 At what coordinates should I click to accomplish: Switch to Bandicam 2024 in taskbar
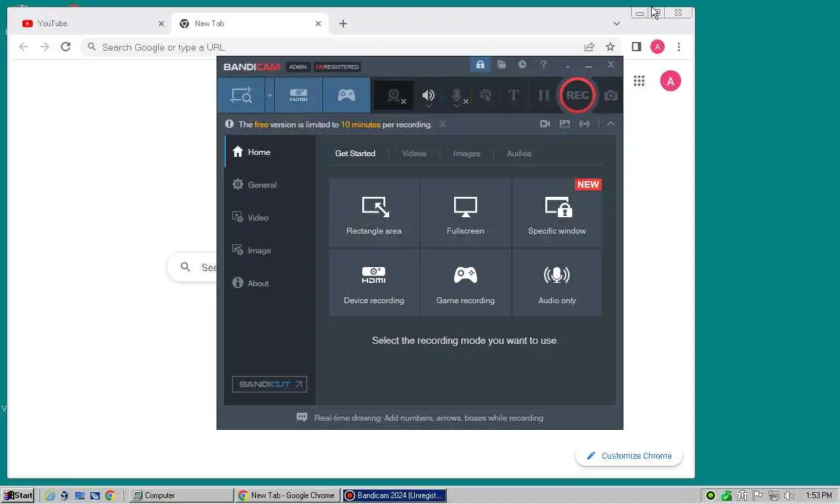pos(394,495)
